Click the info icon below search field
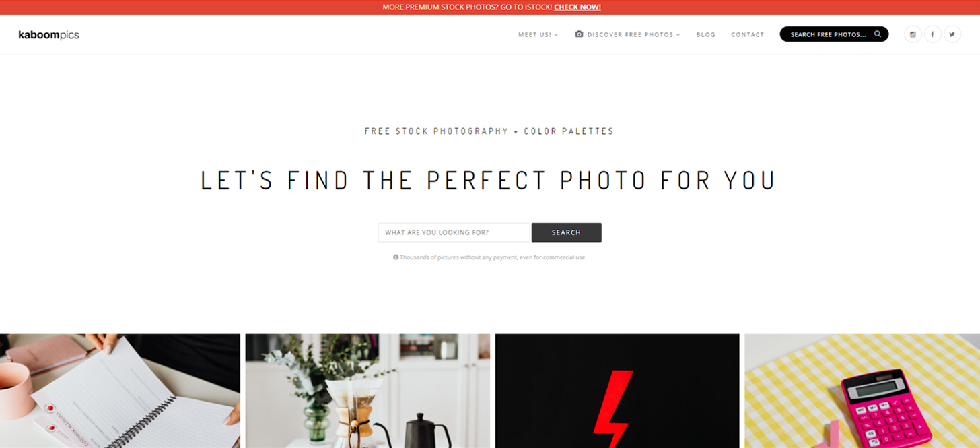 (x=396, y=257)
